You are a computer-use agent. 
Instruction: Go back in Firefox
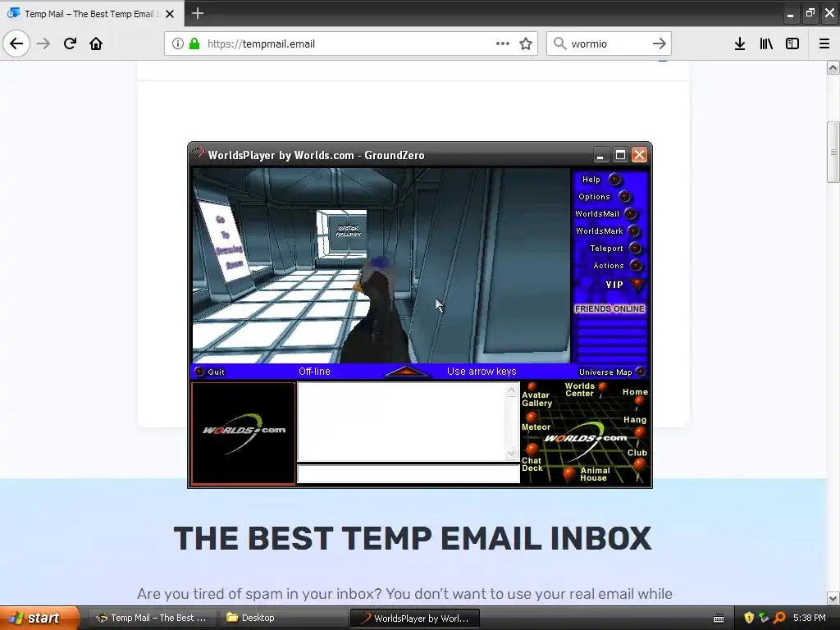tap(16, 43)
